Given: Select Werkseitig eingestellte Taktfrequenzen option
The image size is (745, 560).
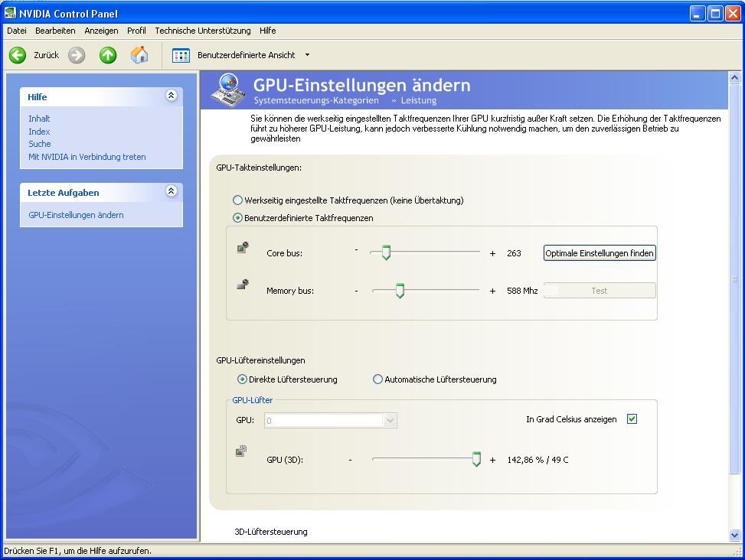Looking at the screenshot, I should pyautogui.click(x=237, y=200).
